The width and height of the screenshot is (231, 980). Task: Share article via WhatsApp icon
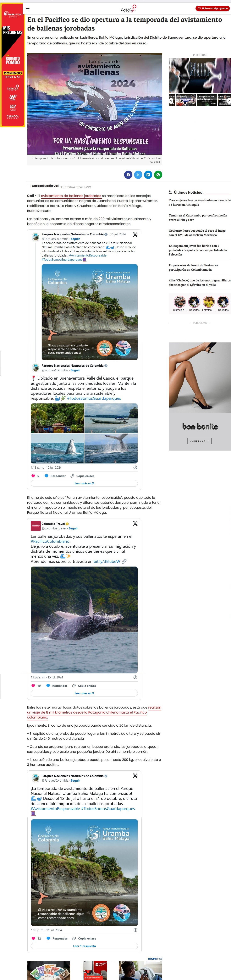pos(158,175)
